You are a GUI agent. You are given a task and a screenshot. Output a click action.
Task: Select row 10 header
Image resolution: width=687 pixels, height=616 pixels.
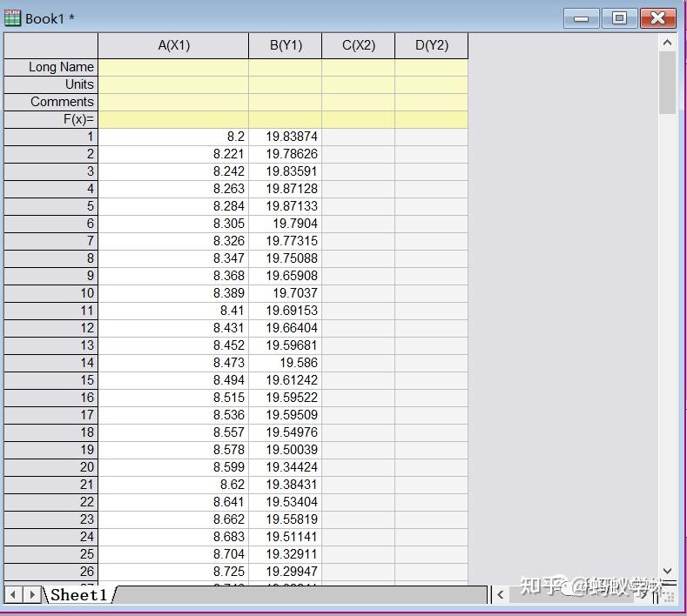[51, 293]
